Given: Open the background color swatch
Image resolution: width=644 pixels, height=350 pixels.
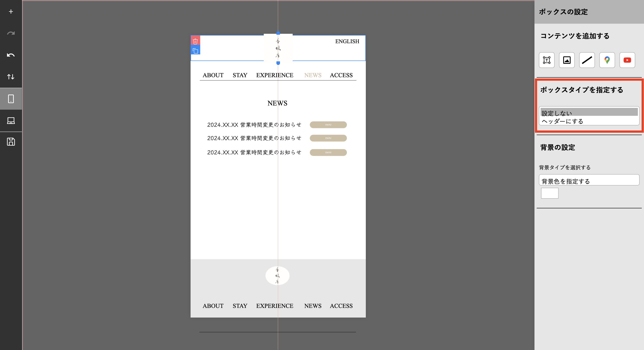Looking at the screenshot, I should (550, 193).
